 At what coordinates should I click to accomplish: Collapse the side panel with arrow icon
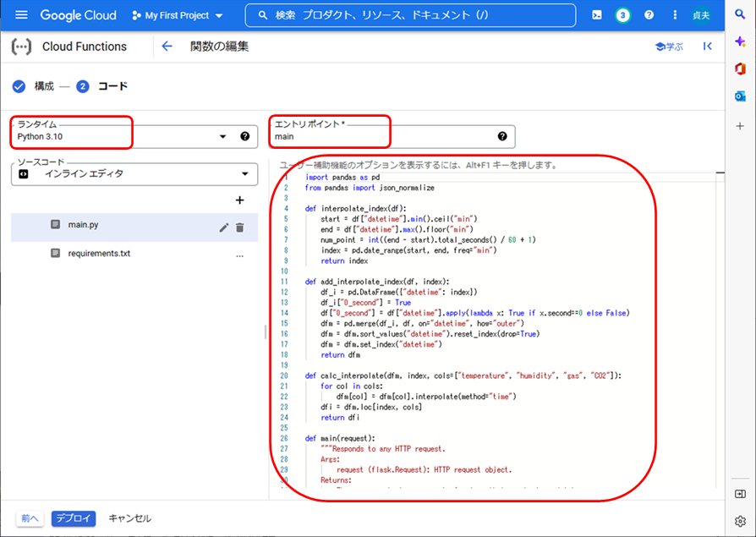tap(708, 47)
